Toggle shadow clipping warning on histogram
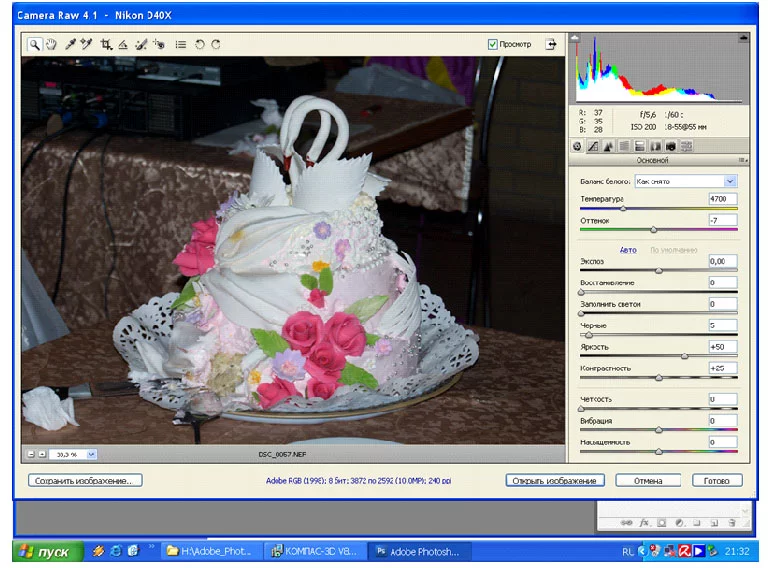771x568 pixels. 575,37
